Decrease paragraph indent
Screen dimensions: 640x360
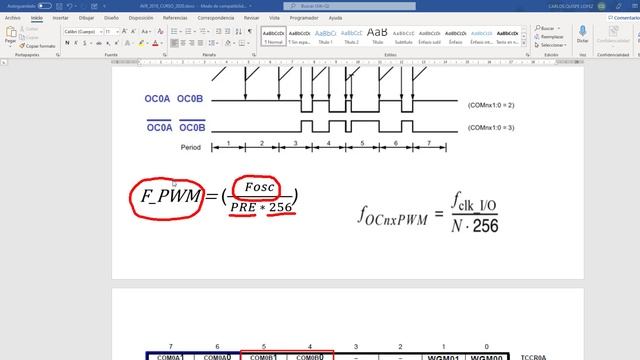click(218, 31)
